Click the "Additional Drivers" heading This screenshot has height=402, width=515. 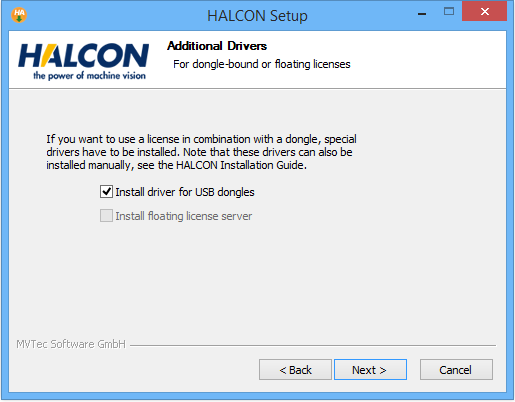[x=217, y=46]
